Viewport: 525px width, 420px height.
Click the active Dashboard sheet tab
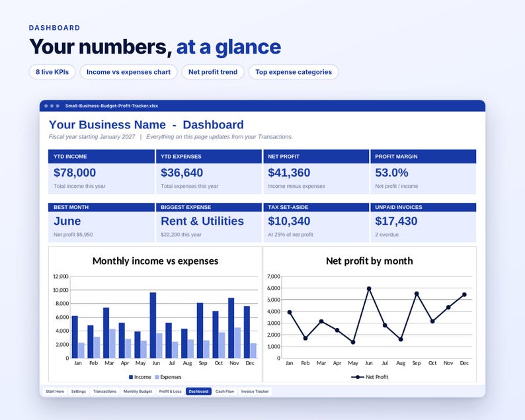tap(198, 391)
